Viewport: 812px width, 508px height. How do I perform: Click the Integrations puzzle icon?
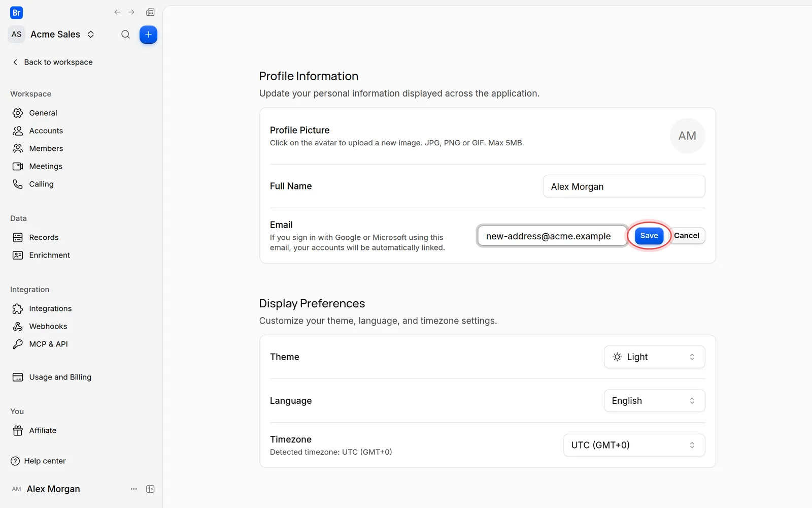tap(18, 308)
